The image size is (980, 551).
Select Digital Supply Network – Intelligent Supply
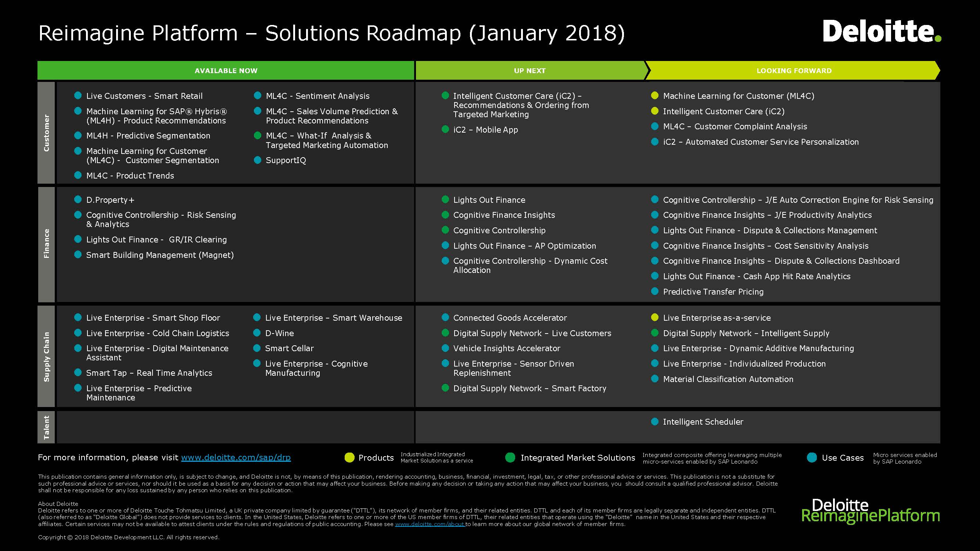click(x=746, y=334)
